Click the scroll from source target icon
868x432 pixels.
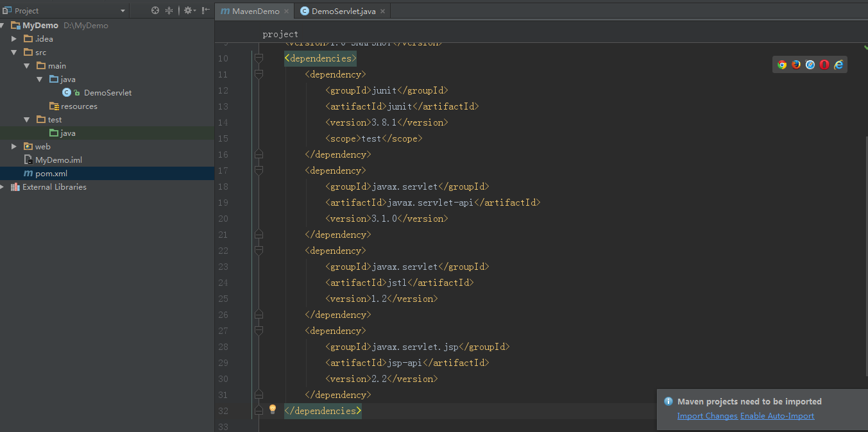coord(155,10)
